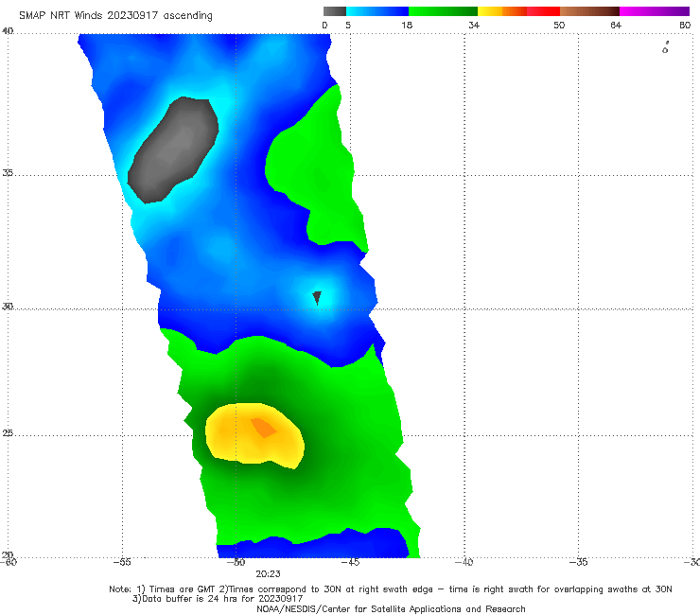The image size is (700, 615).
Task: Click the longitude label '-35'
Action: (579, 562)
